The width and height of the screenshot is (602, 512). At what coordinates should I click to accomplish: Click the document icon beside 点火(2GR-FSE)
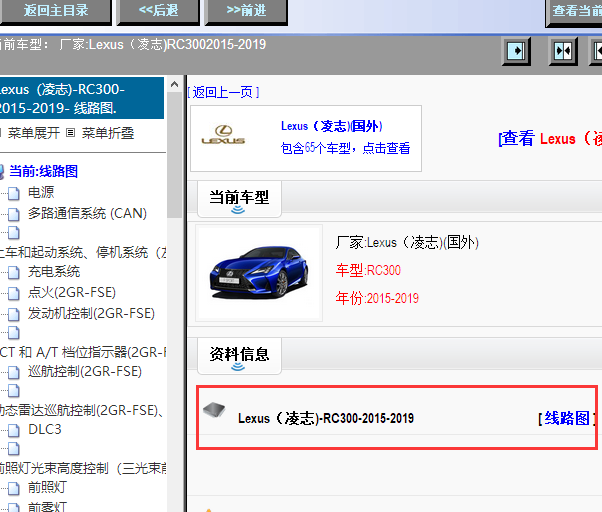14,294
